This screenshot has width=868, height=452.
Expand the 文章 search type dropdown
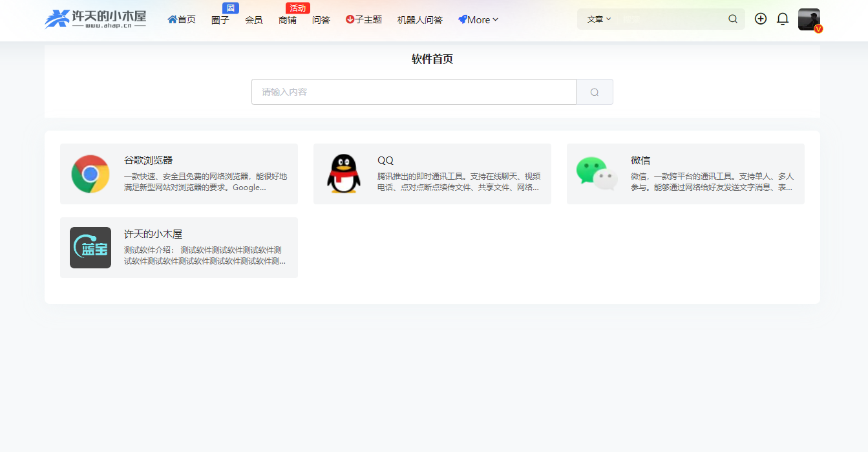coord(598,19)
